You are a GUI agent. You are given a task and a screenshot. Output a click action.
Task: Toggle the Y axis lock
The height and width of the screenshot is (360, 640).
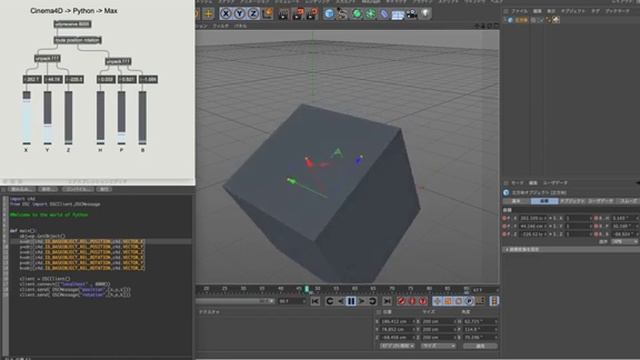click(240, 13)
